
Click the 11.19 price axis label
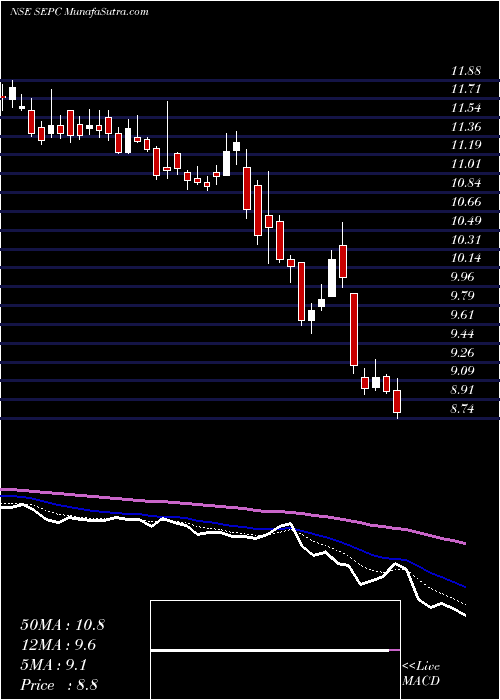[x=466, y=146]
